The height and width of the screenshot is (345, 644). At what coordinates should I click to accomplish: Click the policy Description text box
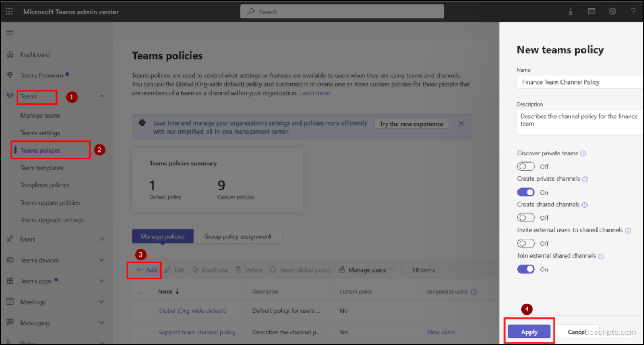[580, 122]
